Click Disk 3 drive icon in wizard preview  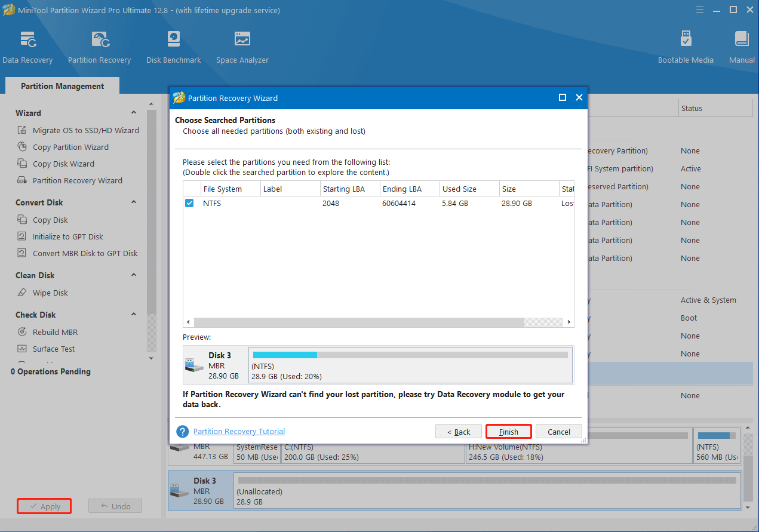(x=194, y=365)
